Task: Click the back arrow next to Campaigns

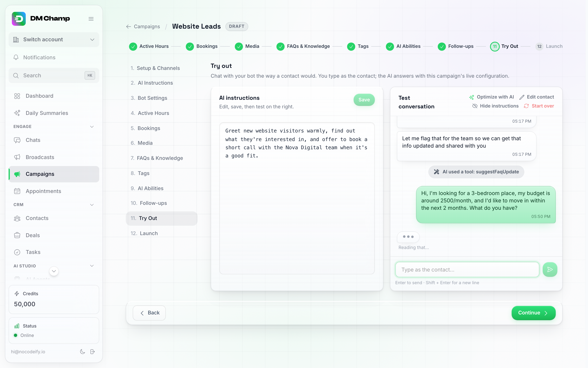Action: tap(129, 27)
